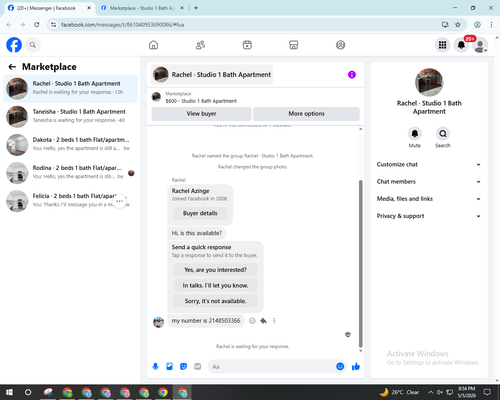This screenshot has width=500, height=400.
Task: Click the taskbar clock showing 8:54 PM
Action: pyautogui.click(x=466, y=392)
